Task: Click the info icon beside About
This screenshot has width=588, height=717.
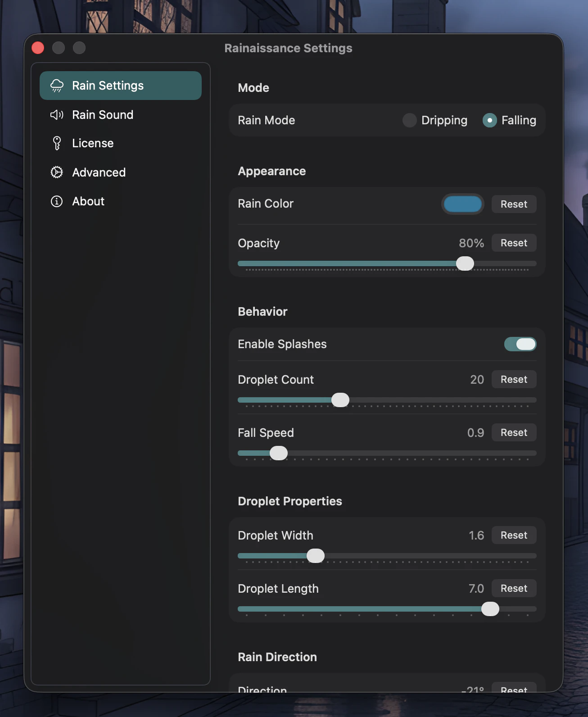Action: click(57, 201)
